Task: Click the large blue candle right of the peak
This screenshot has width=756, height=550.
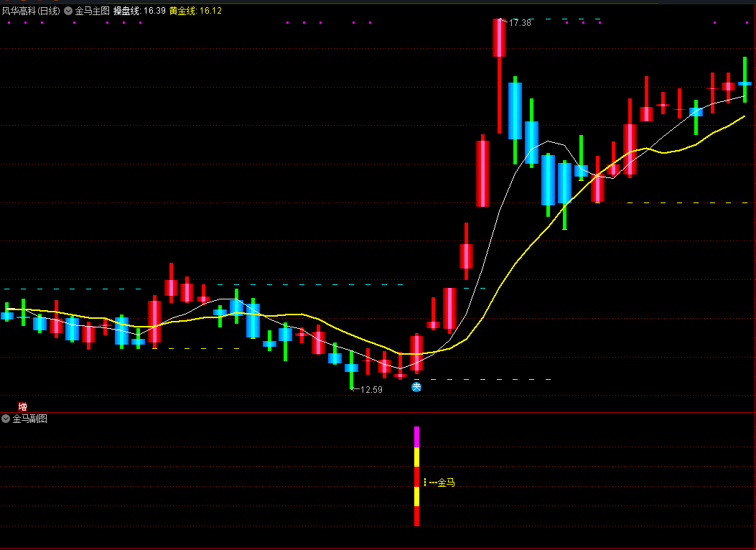Action: pos(515,111)
